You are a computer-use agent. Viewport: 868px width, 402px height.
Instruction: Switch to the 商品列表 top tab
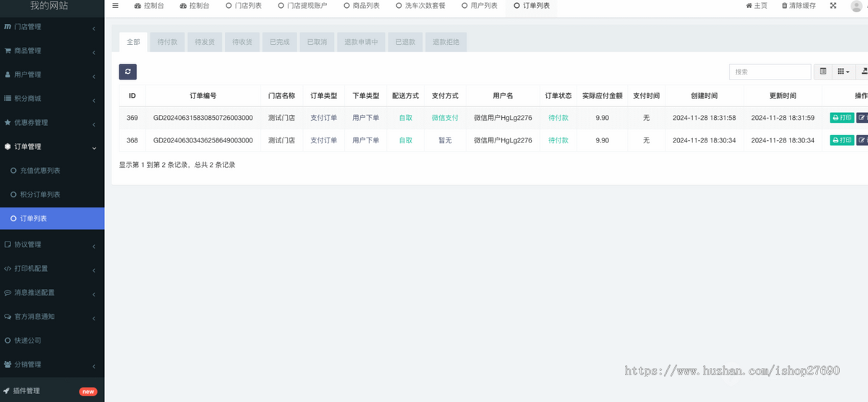click(361, 6)
